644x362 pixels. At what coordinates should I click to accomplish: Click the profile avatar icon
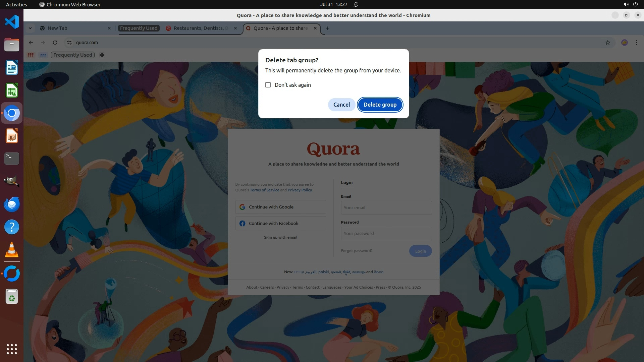(x=624, y=43)
